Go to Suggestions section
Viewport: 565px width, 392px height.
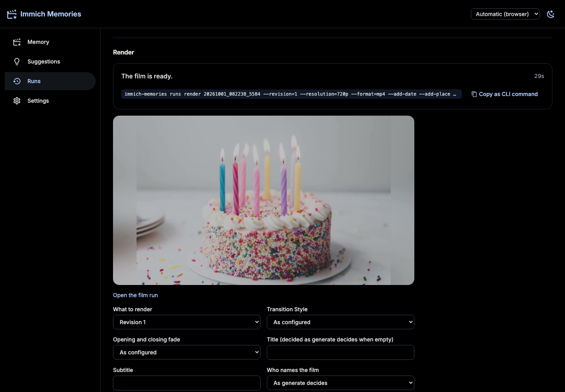click(x=50, y=62)
